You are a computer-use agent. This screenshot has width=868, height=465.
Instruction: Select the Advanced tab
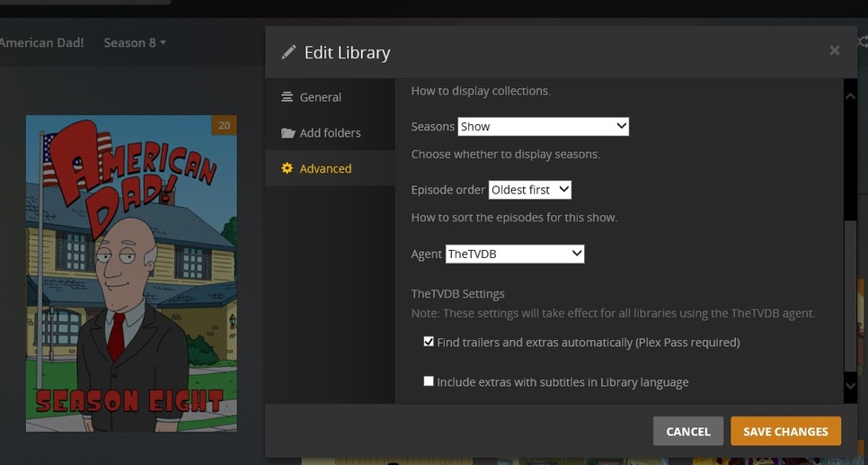click(x=330, y=168)
